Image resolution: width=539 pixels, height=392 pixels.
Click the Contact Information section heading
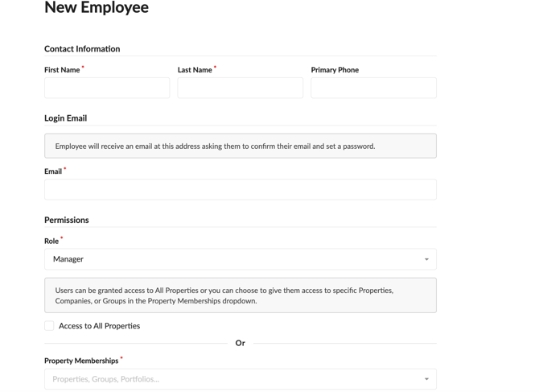click(x=82, y=49)
